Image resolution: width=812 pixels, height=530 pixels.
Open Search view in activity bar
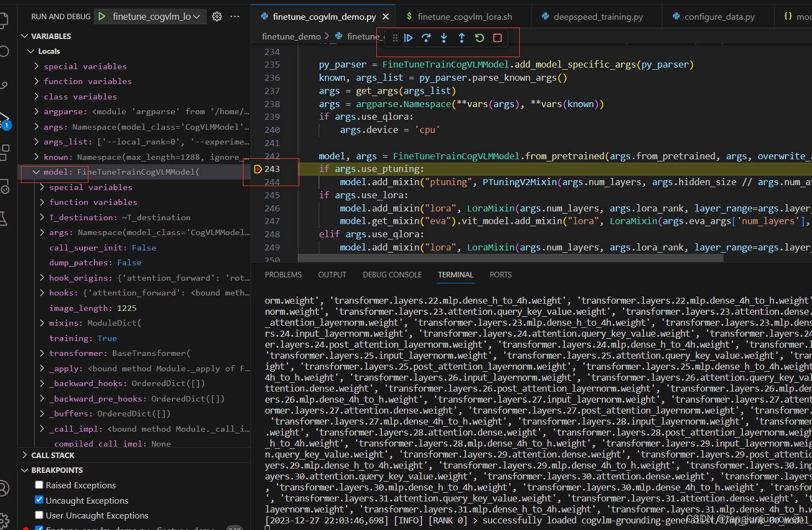[4, 52]
